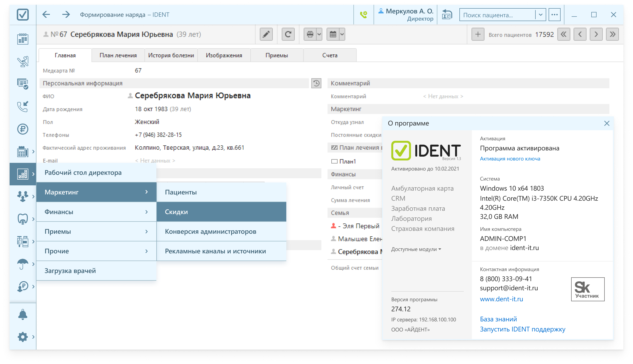View personal information change history icon

[x=316, y=83]
